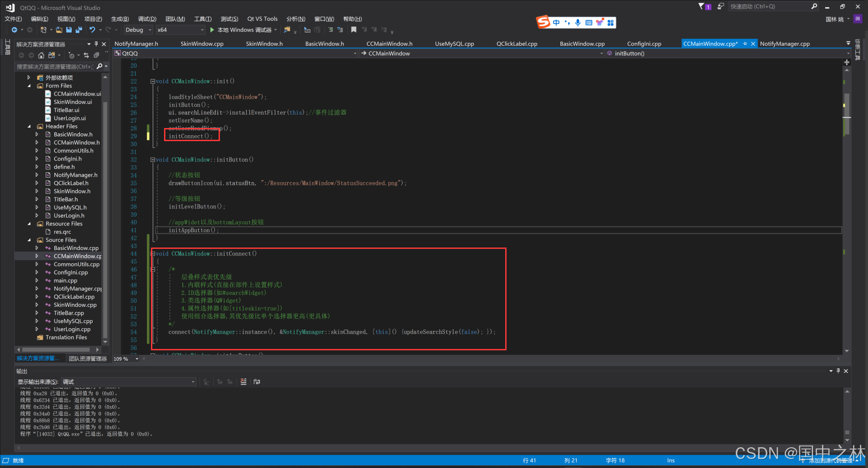
Task: Click the Sogou voice input microphone icon
Action: (578, 23)
